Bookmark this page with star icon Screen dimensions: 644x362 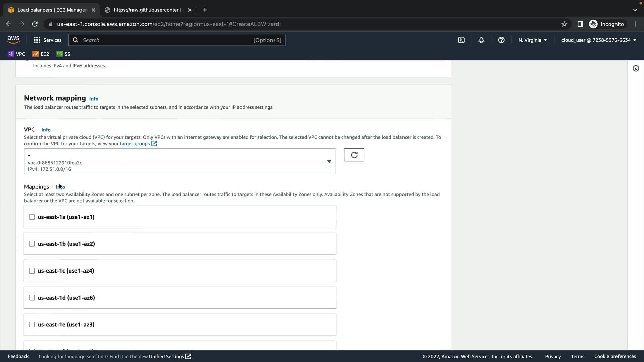[x=564, y=24]
